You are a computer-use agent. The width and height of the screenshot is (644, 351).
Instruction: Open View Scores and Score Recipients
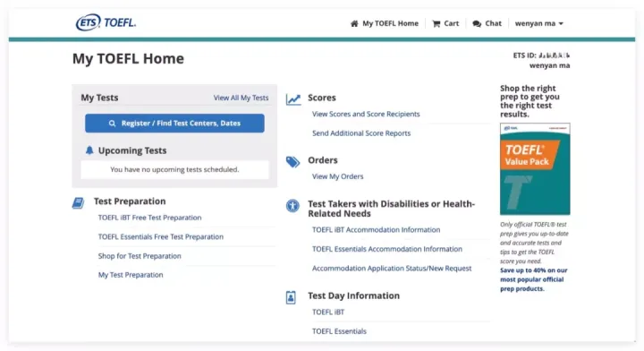coord(366,114)
